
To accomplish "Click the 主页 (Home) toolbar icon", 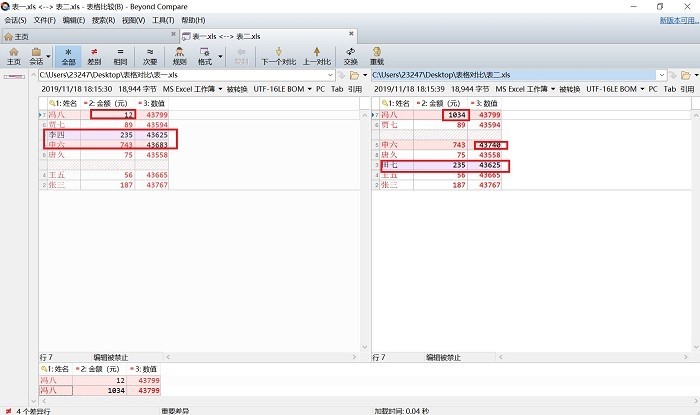I will click(14, 56).
